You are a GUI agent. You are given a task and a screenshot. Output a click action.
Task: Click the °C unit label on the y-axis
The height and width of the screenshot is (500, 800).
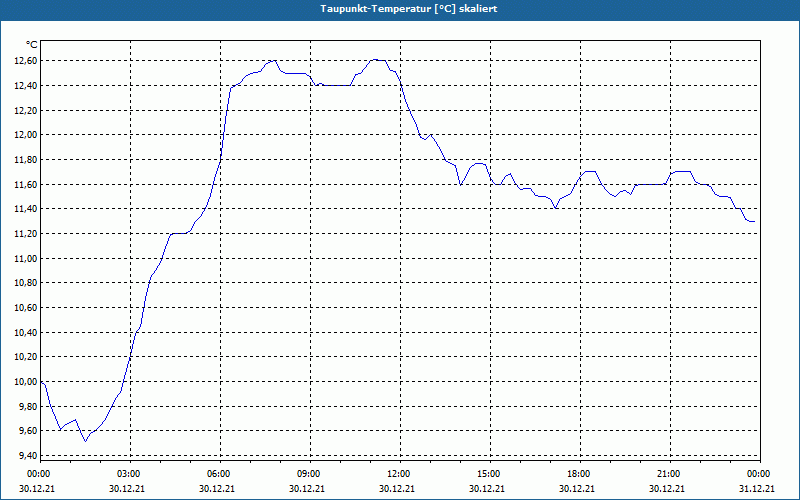tap(32, 45)
